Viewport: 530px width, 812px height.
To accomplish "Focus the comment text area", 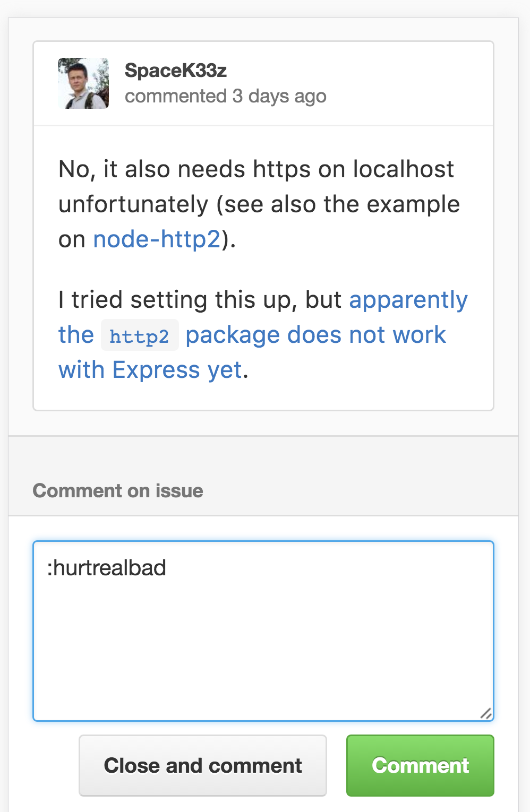I will [x=263, y=631].
